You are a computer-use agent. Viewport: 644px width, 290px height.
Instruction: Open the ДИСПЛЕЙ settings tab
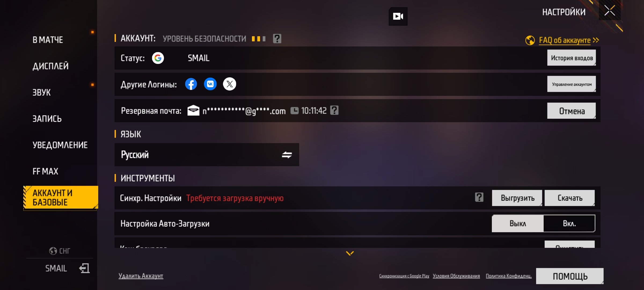pyautogui.click(x=50, y=66)
